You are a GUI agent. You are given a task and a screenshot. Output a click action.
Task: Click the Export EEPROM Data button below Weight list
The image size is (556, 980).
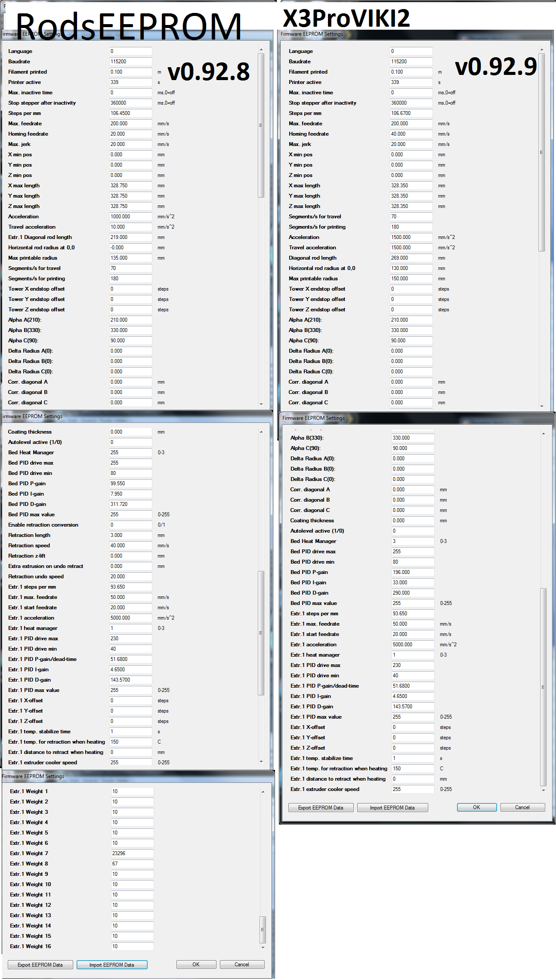pyautogui.click(x=40, y=965)
